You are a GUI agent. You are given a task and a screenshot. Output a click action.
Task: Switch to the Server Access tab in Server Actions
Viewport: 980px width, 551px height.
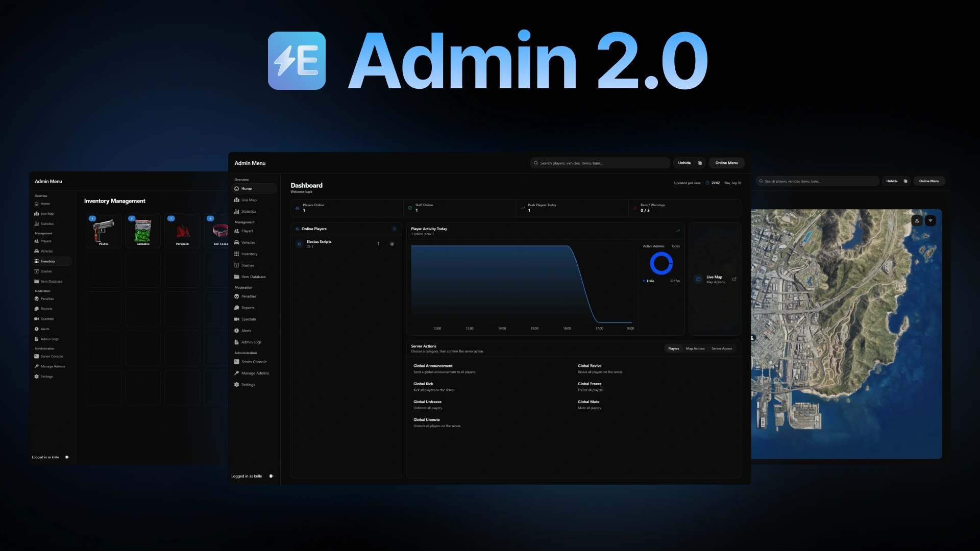(x=722, y=348)
